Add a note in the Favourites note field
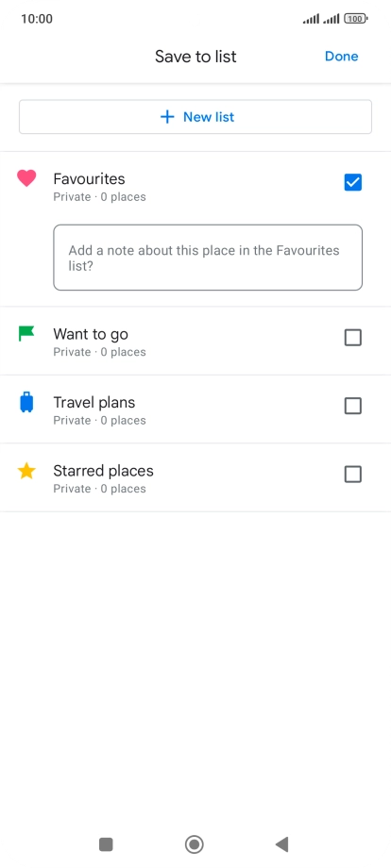Screen dimensions: 391x868 (x=208, y=258)
